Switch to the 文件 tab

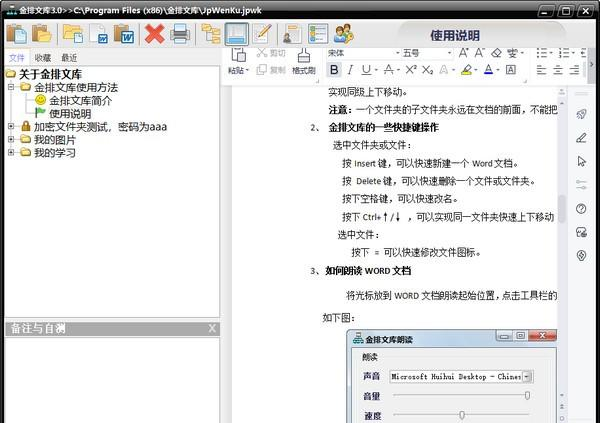click(x=17, y=58)
